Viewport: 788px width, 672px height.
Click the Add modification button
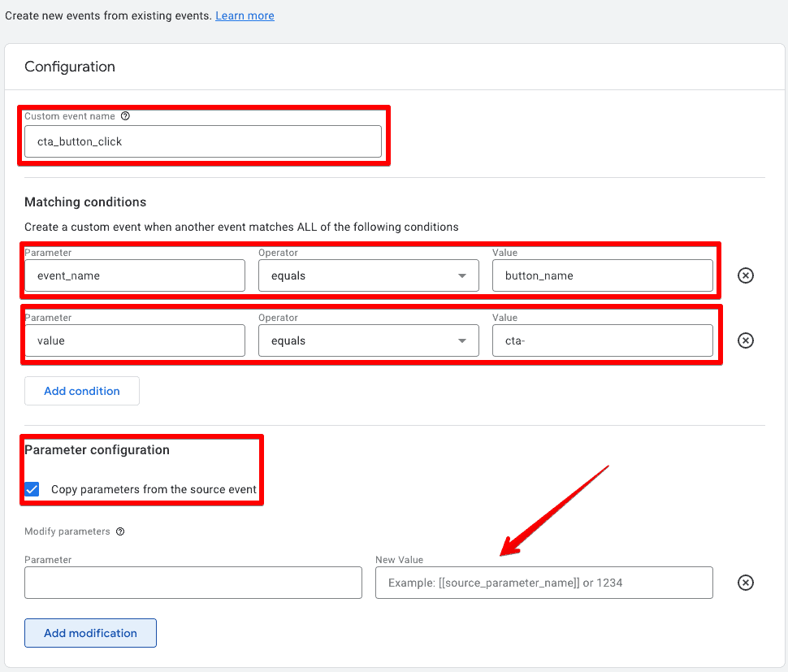tap(90, 633)
